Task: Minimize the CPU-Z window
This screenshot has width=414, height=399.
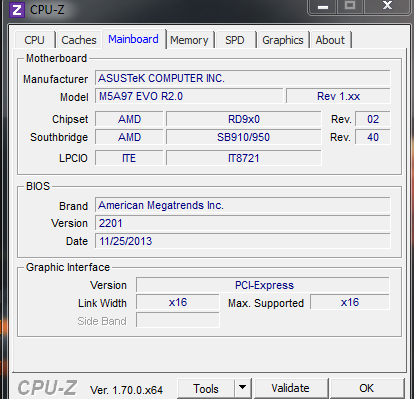Action: pyautogui.click(x=323, y=7)
